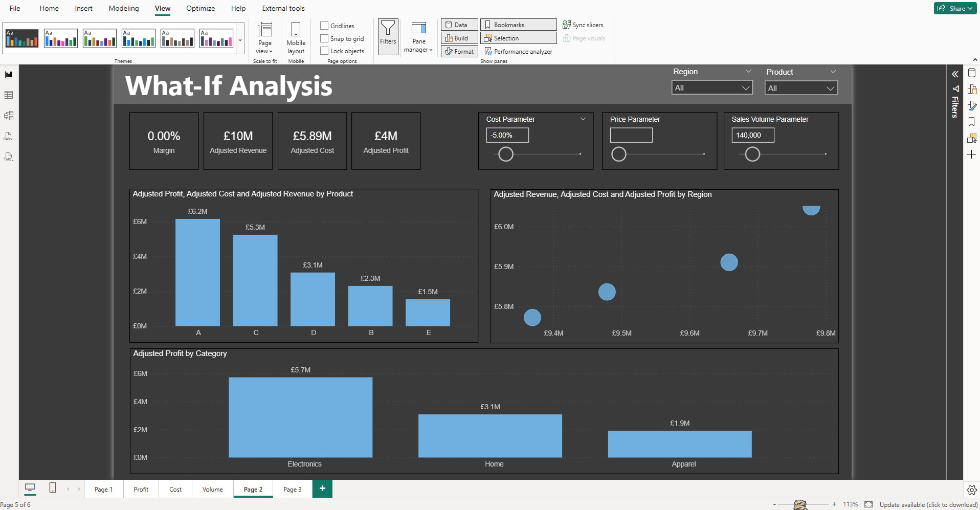
Task: Enable the Gridlines checkbox
Action: (x=324, y=25)
